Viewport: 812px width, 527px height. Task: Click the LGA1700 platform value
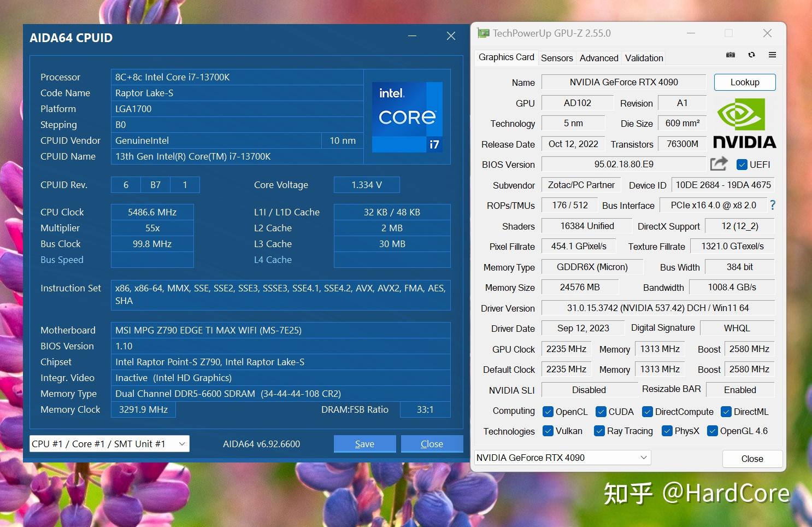click(237, 109)
